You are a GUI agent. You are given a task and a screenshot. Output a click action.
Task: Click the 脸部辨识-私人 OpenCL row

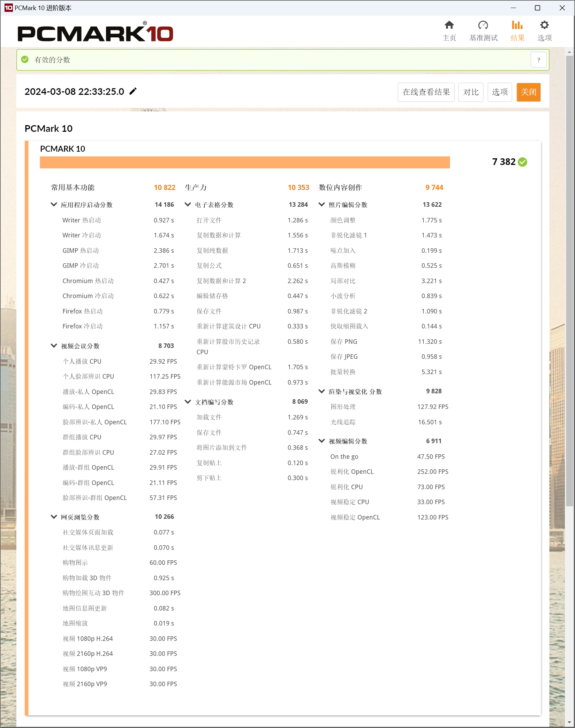coord(121,422)
